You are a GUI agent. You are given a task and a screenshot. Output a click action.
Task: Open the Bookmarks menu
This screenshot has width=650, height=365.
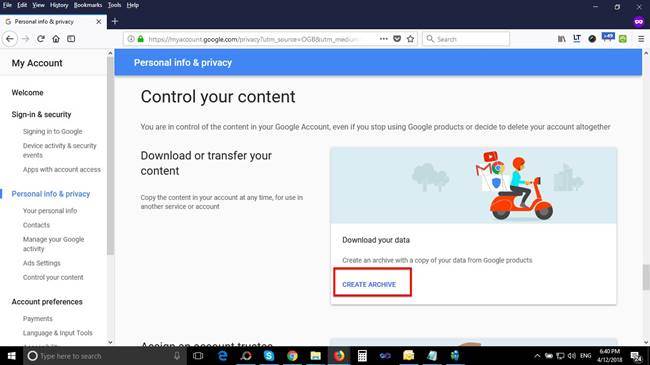pos(88,5)
